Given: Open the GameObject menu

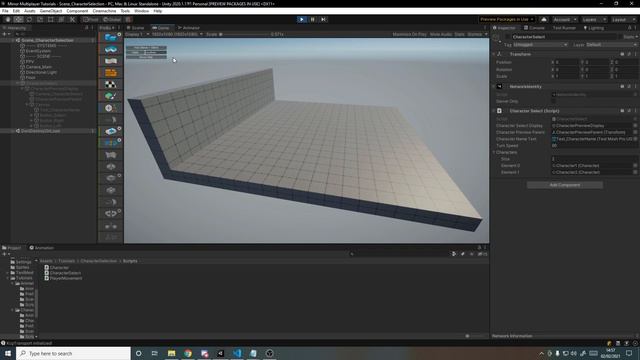Looking at the screenshot, I should tap(51, 11).
